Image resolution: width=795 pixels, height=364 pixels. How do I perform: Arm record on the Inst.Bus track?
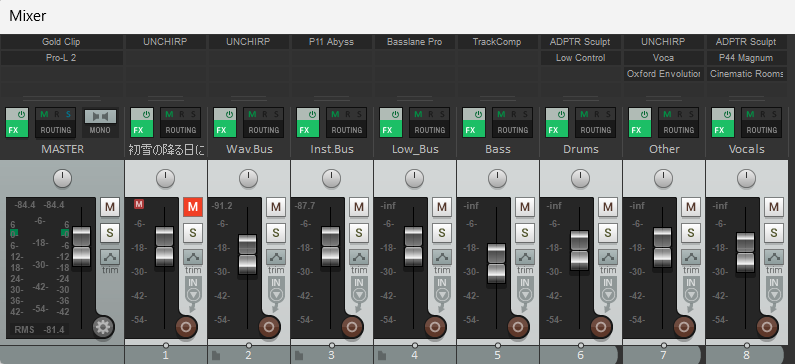point(352,327)
